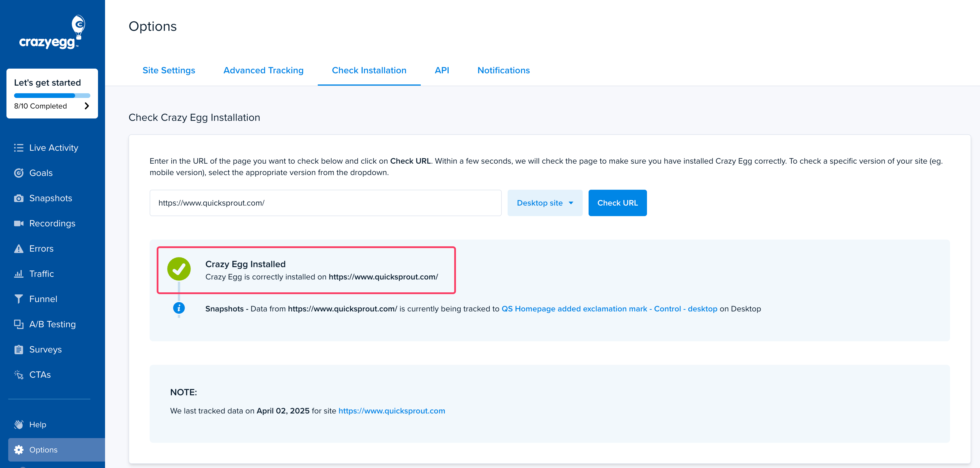The width and height of the screenshot is (980, 468).
Task: Switch to the Advanced Tracking tab
Action: (263, 70)
